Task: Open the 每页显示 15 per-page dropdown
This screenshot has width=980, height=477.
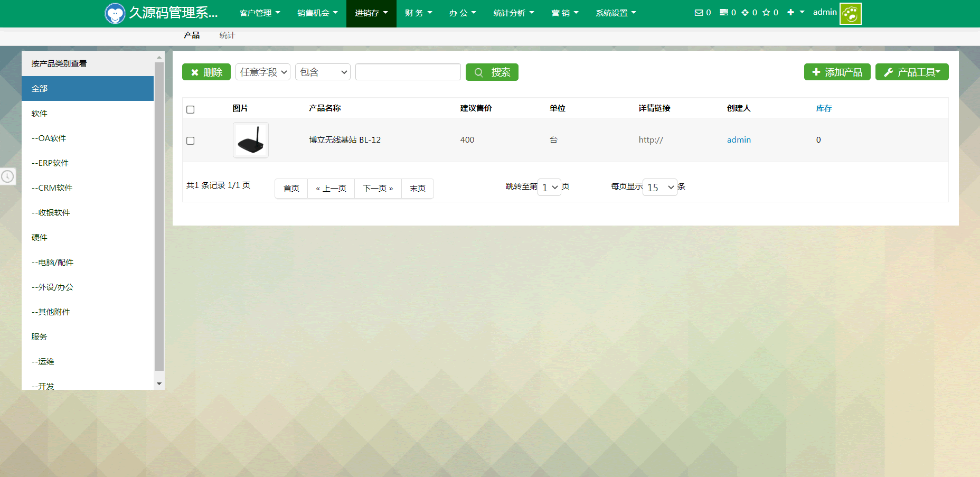Action: [659, 188]
